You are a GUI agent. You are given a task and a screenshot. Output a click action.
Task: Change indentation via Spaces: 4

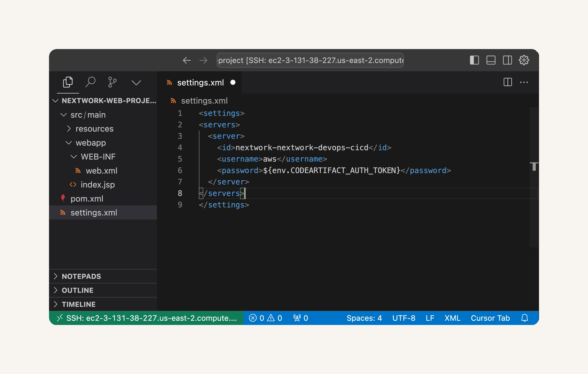[x=364, y=318]
